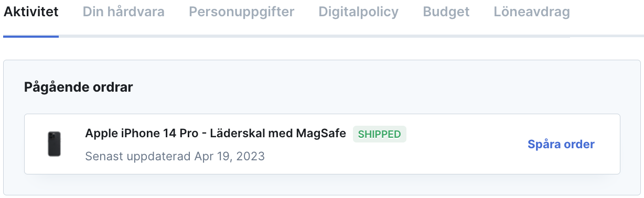Open the Budget tab
The height and width of the screenshot is (198, 644).
coord(446,12)
